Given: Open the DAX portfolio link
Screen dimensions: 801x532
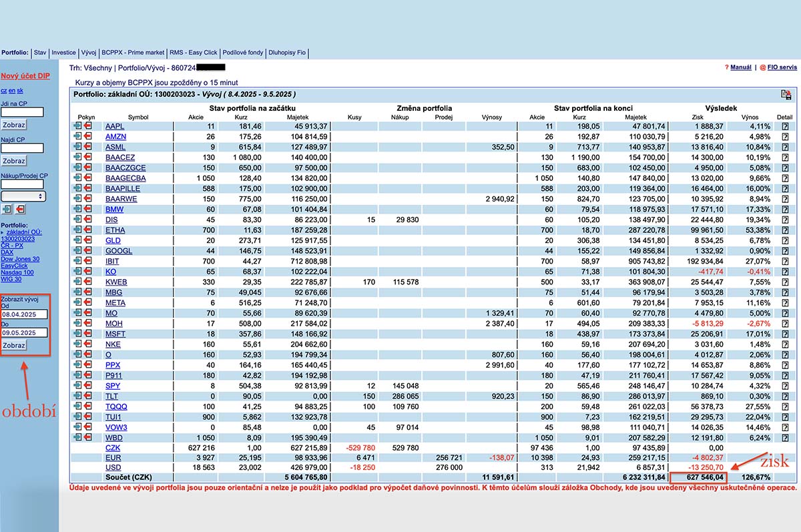Looking at the screenshot, I should tap(7, 252).
